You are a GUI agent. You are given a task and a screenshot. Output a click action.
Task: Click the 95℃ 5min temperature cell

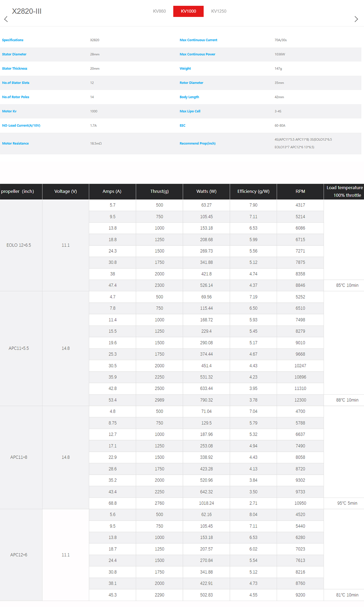(x=347, y=503)
